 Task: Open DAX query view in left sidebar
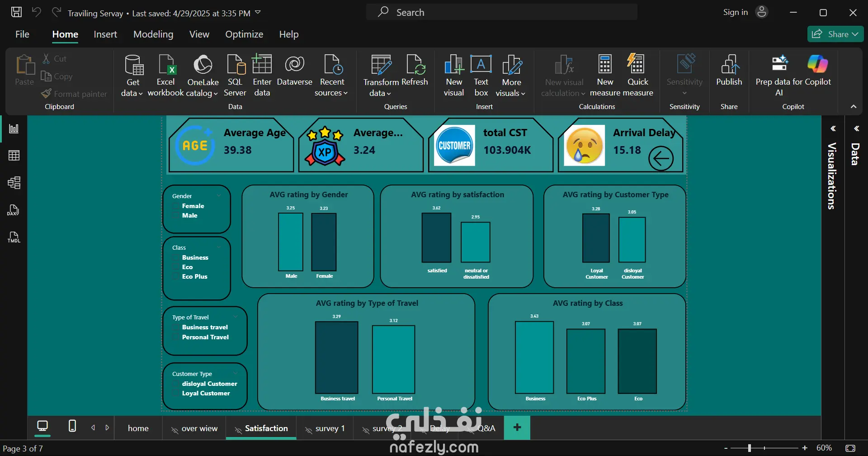click(x=14, y=210)
